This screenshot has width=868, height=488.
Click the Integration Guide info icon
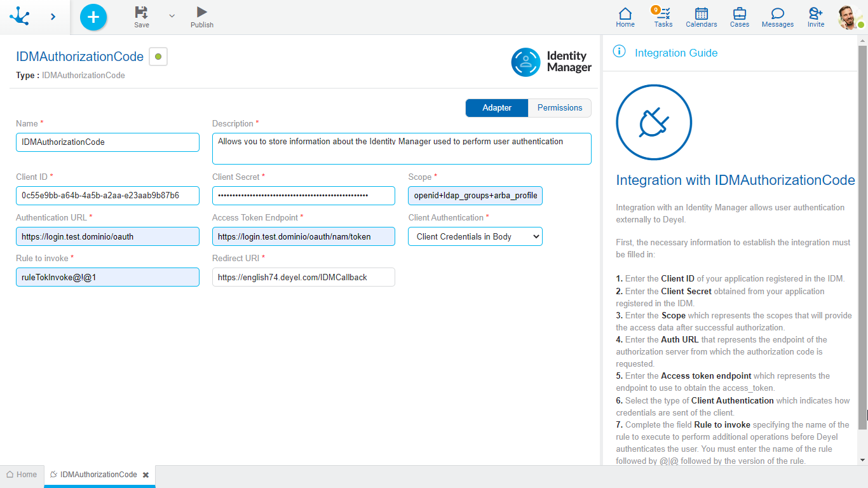click(619, 52)
